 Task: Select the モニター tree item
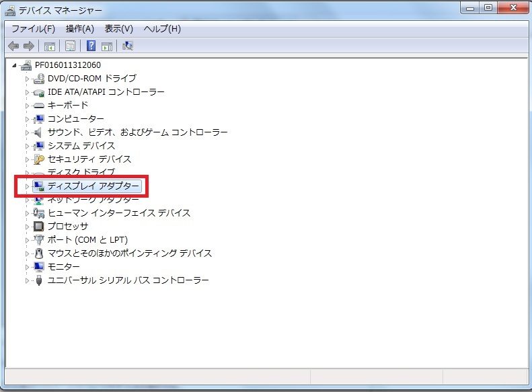click(x=63, y=267)
